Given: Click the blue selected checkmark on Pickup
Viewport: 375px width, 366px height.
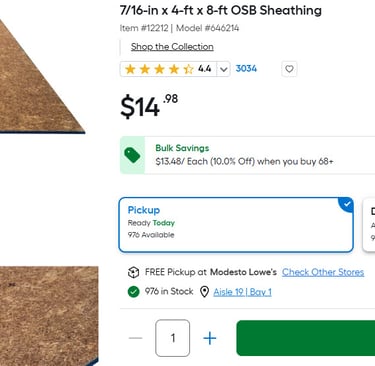Looking at the screenshot, I should (x=347, y=204).
